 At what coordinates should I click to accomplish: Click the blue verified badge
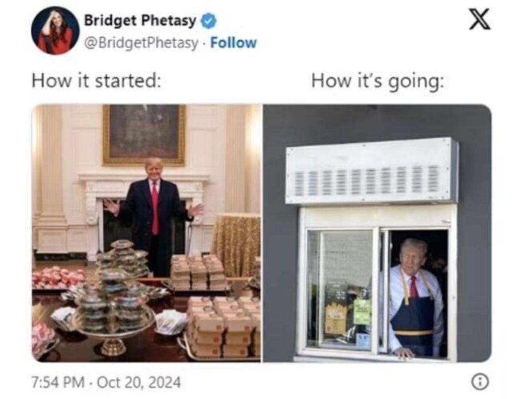(208, 20)
